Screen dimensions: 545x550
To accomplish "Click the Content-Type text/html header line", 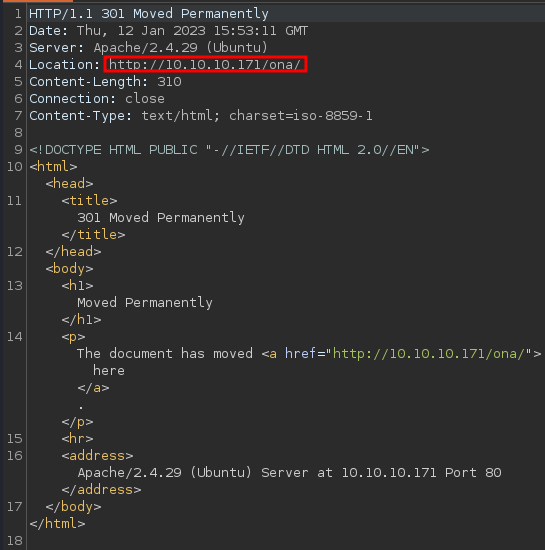I will click(201, 116).
